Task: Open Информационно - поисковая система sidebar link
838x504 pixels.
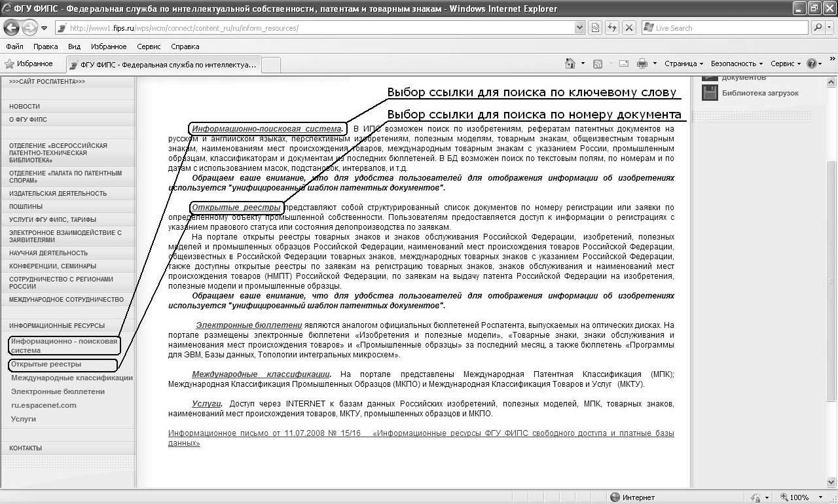Action: pyautogui.click(x=64, y=346)
